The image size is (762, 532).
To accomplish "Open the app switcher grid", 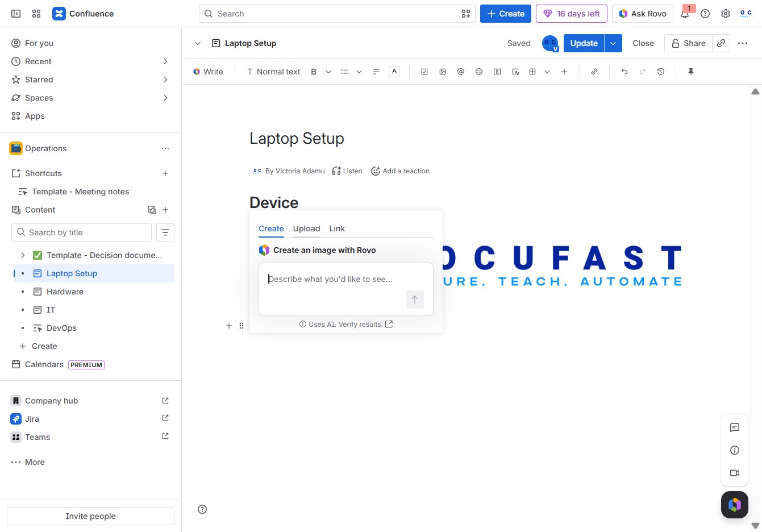I will pyautogui.click(x=36, y=14).
